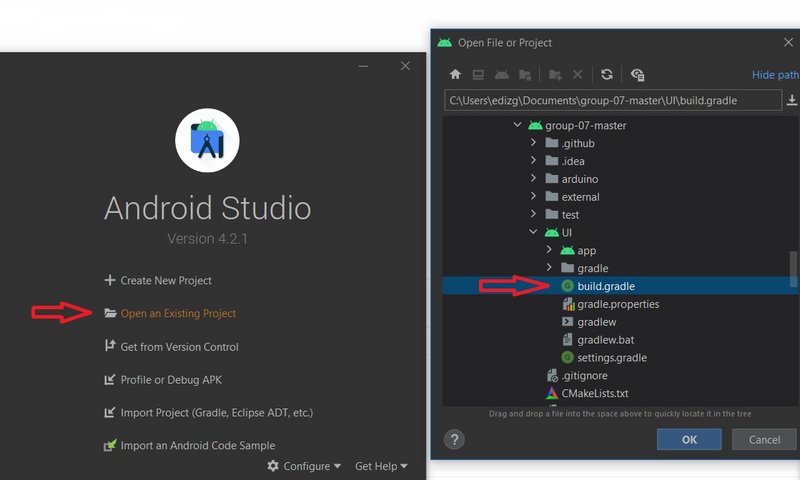Choose Get from Version Control
This screenshot has height=480, width=800.
(172, 346)
